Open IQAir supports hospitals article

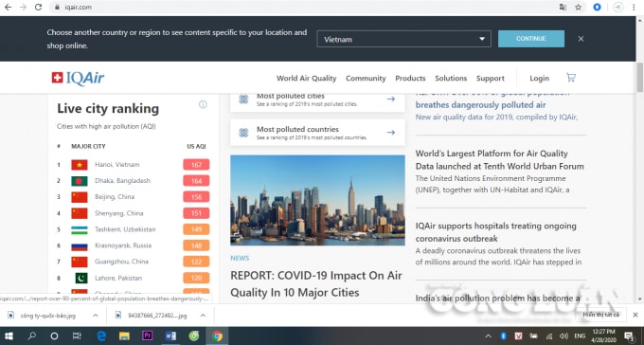pos(495,232)
